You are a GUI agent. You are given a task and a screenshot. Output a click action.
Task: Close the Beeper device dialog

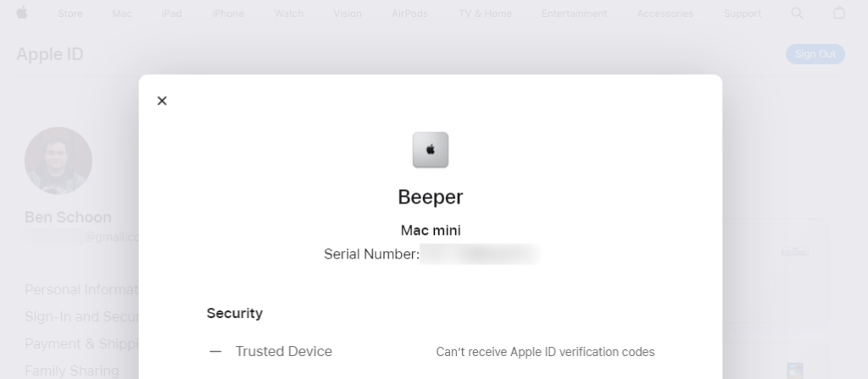162,101
